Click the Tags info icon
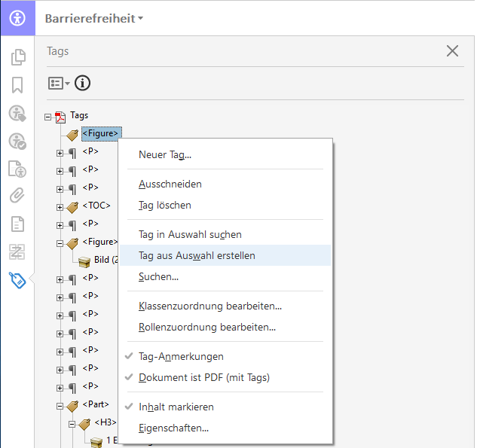477x448 pixels. click(82, 83)
